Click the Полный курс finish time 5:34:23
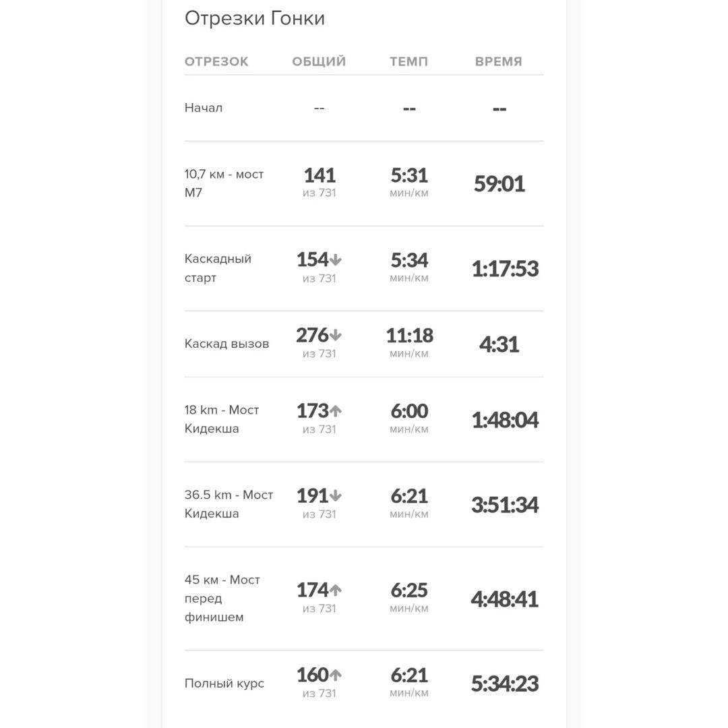The height and width of the screenshot is (728, 728). [x=505, y=684]
